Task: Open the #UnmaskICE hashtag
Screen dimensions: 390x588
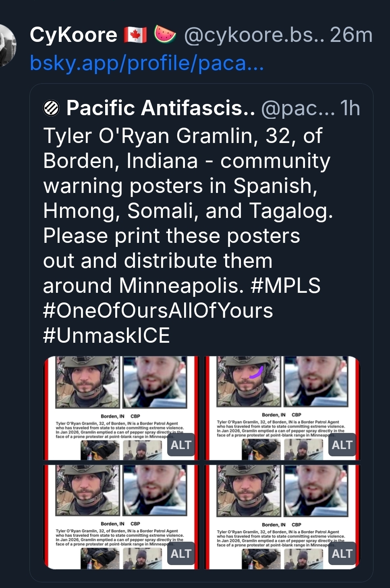Action: point(107,335)
